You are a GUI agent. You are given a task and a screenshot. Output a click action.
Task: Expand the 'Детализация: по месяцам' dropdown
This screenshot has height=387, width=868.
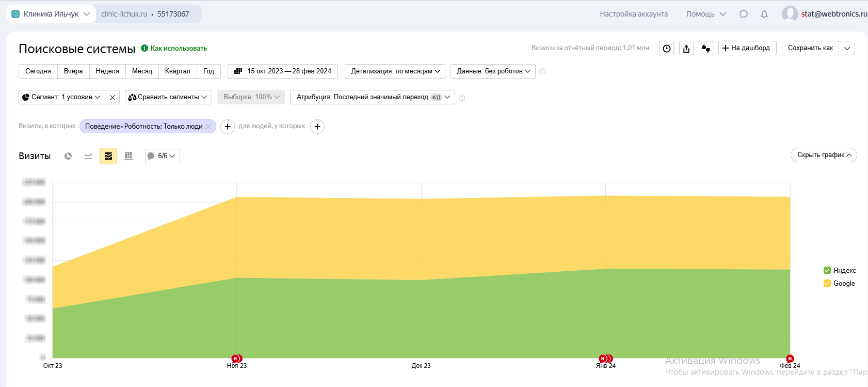395,71
